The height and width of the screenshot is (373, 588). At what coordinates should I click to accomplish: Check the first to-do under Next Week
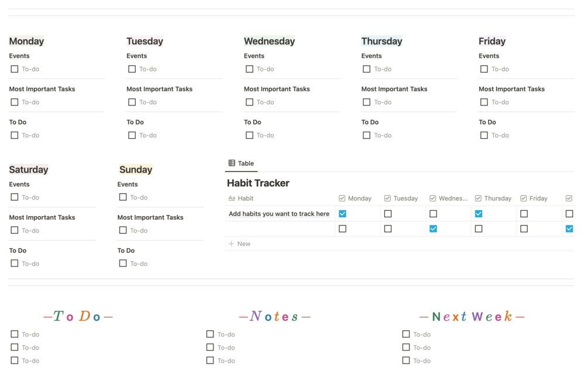(406, 334)
